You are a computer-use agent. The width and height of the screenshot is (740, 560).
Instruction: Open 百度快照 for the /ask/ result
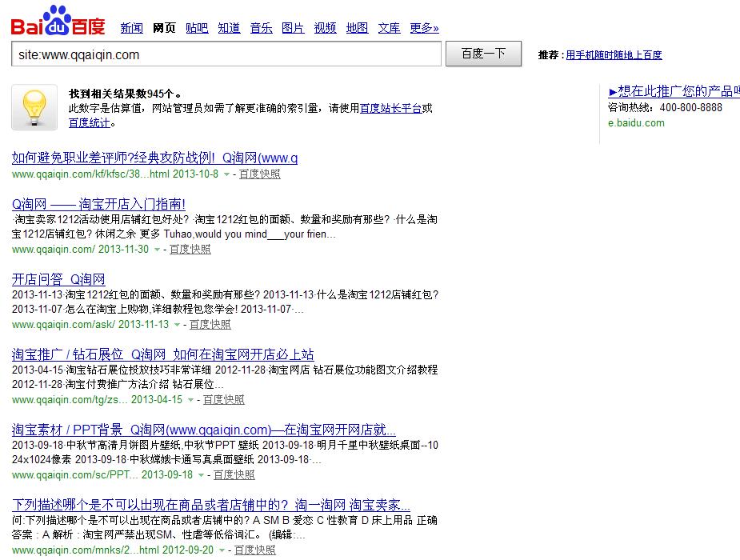[210, 325]
